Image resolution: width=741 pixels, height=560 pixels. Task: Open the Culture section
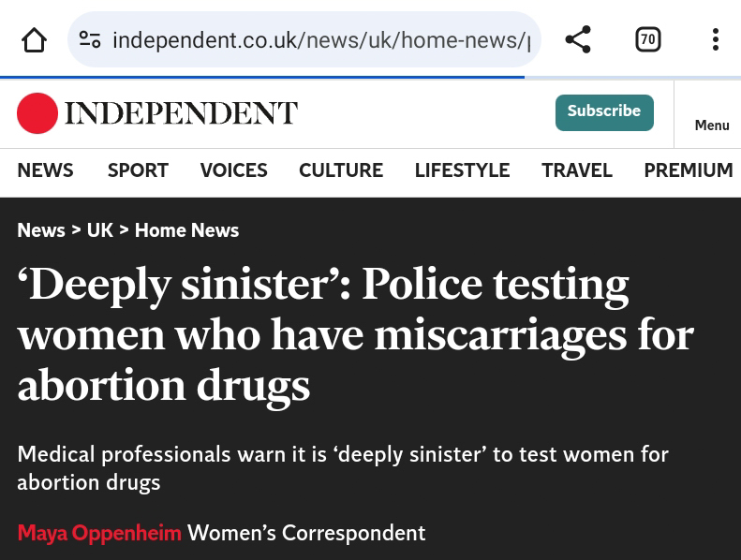point(341,170)
